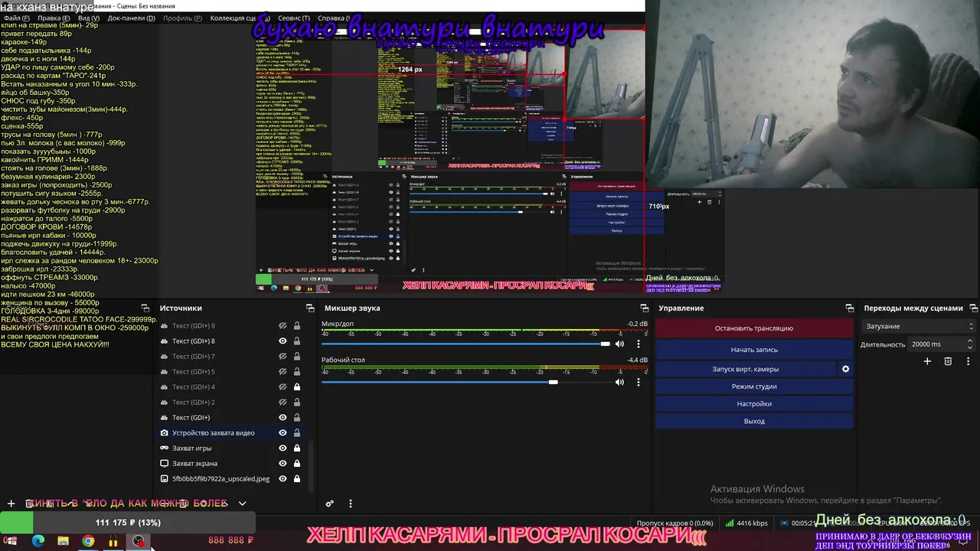This screenshot has width=980, height=551.
Task: Open the Файл menu
Action: pos(16,18)
